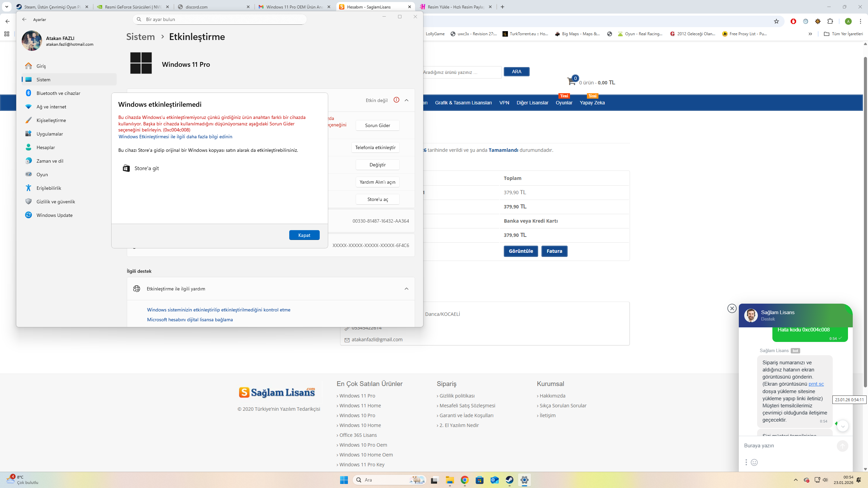This screenshot has width=868, height=488.
Task: Open the Chrome apps grid icon
Action: tap(7, 34)
